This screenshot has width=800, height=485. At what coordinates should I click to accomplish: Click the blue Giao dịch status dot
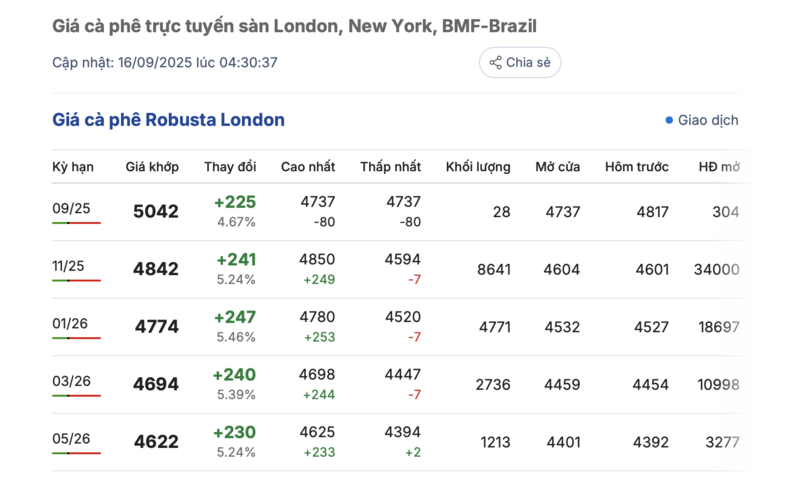[x=669, y=120]
